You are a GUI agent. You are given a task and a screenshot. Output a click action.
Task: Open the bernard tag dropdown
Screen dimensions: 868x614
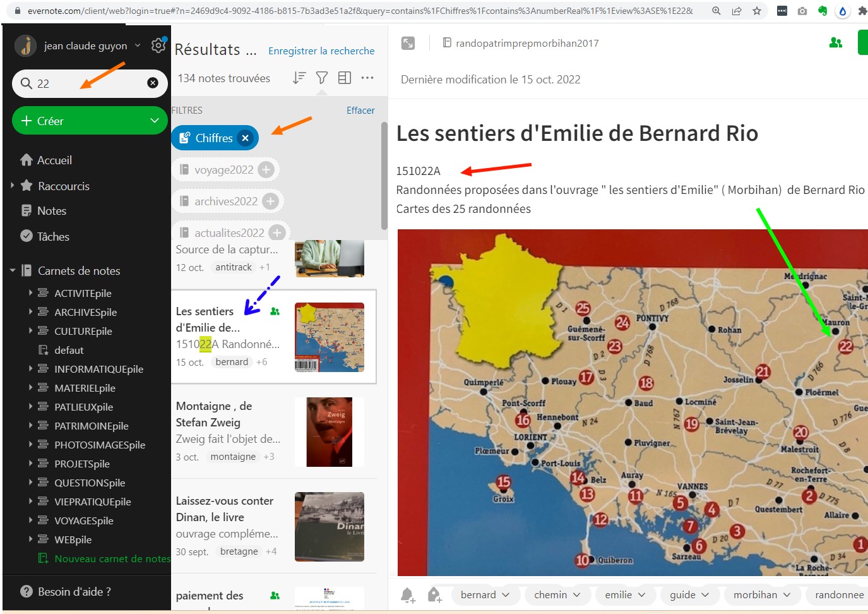[x=485, y=594]
